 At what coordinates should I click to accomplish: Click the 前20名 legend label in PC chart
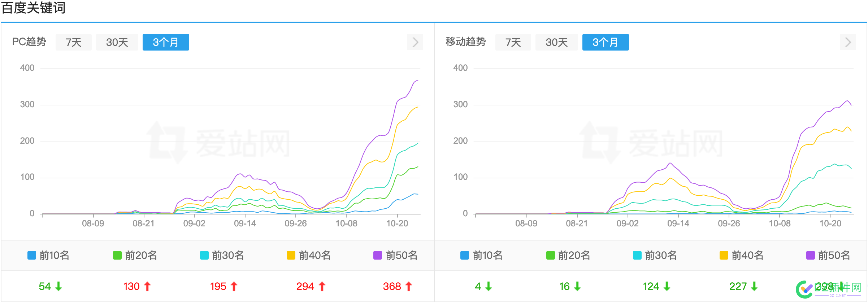tap(141, 255)
